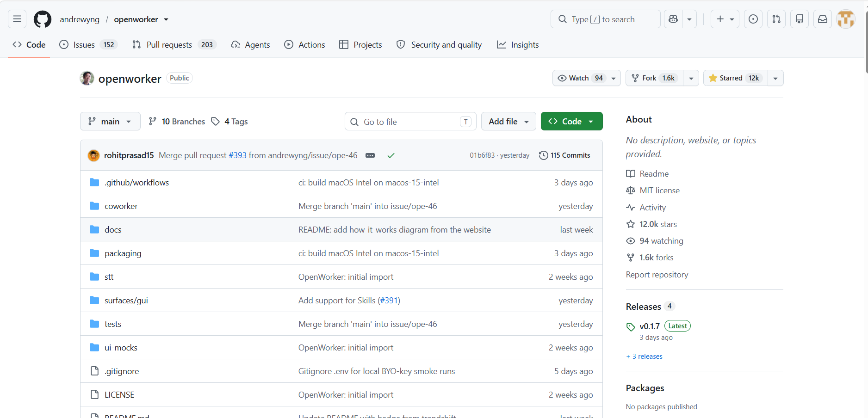Click the tests folder icon

tap(94, 324)
